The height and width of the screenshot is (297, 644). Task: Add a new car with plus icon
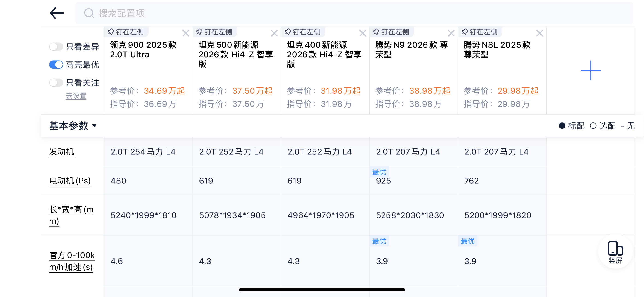[590, 70]
